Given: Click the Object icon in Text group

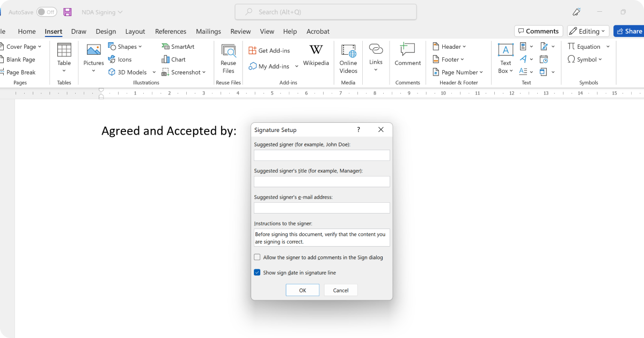Looking at the screenshot, I should 544,72.
